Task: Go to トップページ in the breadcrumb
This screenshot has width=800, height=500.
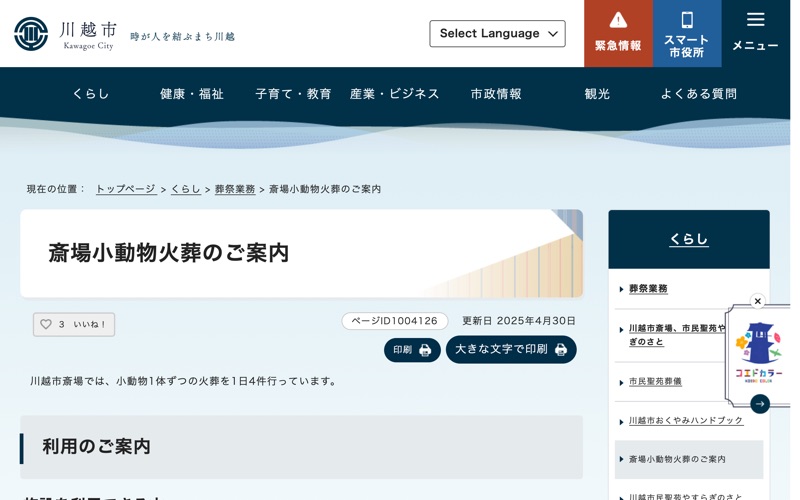Action: pyautogui.click(x=126, y=189)
